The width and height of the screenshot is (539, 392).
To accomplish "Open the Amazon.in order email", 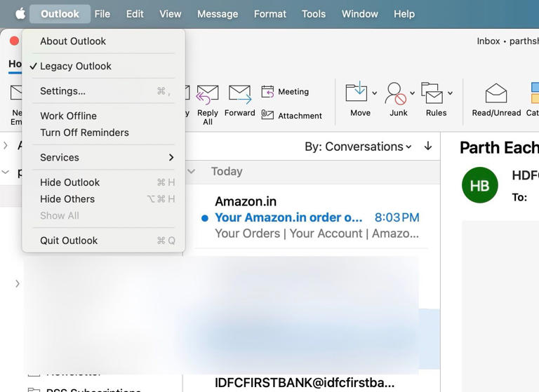I will pos(312,217).
